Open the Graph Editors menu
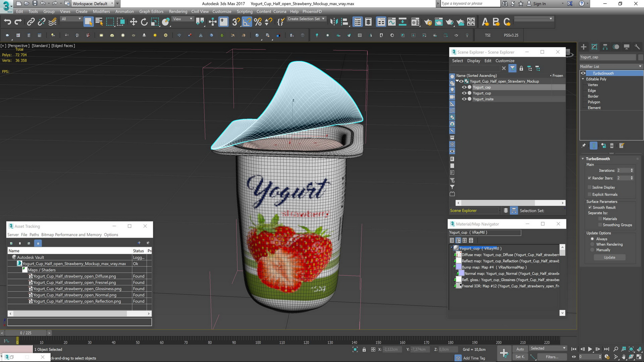The height and width of the screenshot is (362, 644). pyautogui.click(x=151, y=11)
